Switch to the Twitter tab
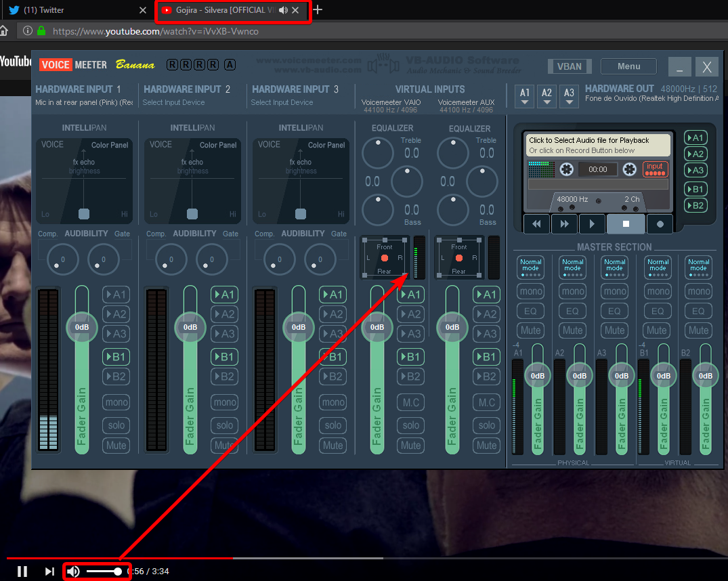 tap(77, 10)
